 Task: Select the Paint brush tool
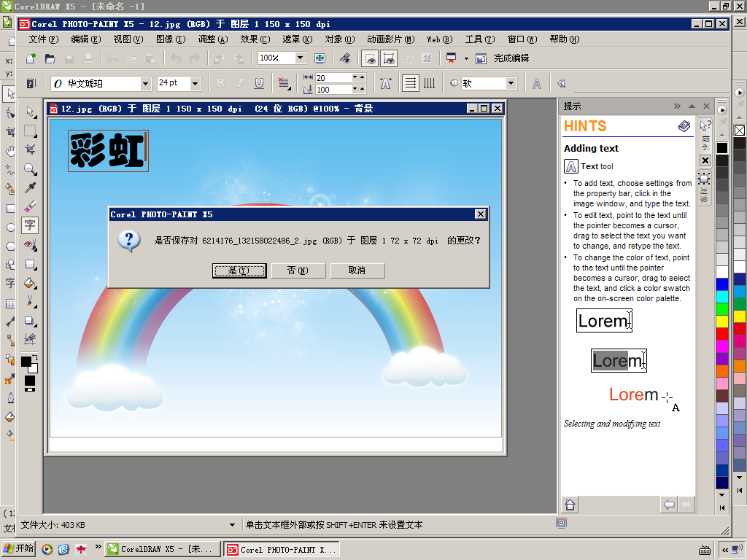click(x=30, y=302)
